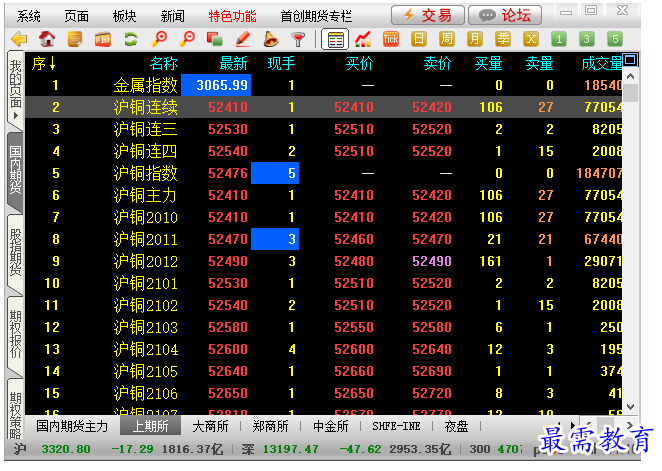Open the overlapping windows icon
This screenshot has height=471, width=662.
tap(215, 39)
